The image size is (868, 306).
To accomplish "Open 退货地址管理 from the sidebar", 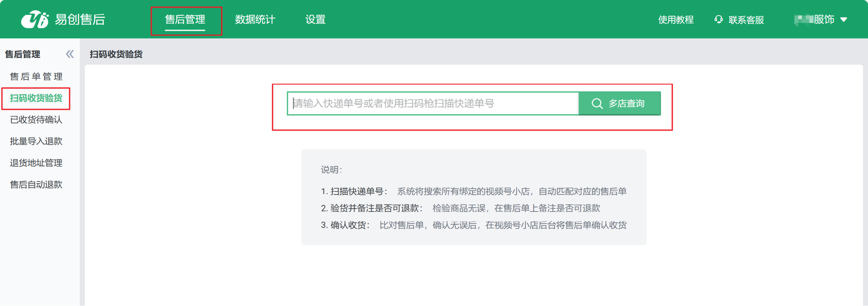I will click(36, 163).
